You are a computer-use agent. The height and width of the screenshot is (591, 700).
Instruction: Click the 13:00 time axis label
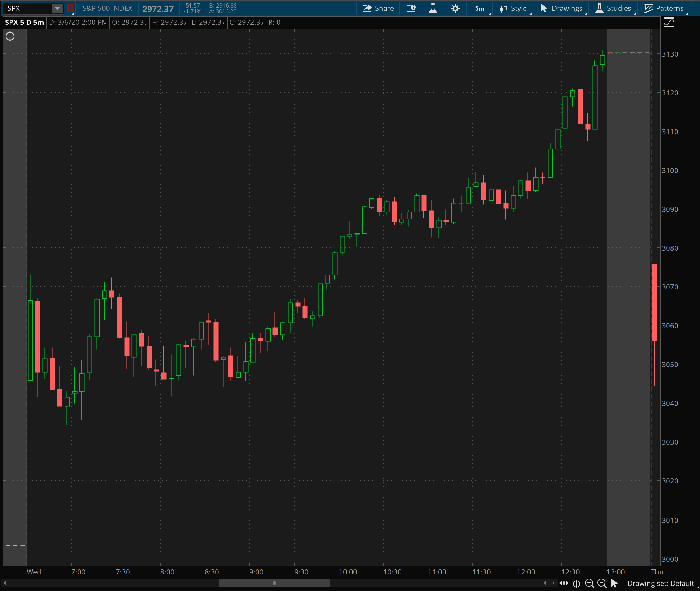[x=616, y=572]
